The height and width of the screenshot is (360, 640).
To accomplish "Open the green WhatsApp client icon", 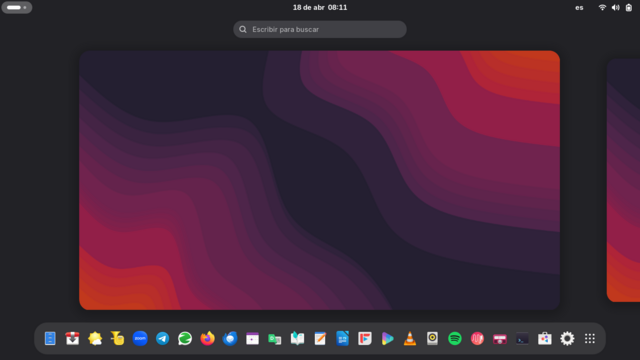I will pyautogui.click(x=185, y=338).
